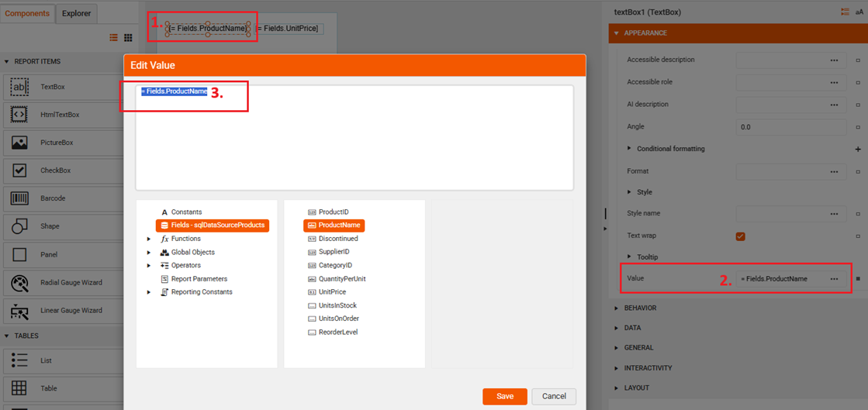Screen dimensions: 868x410
Task: Open ellipsis editor for Format
Action: pos(834,171)
